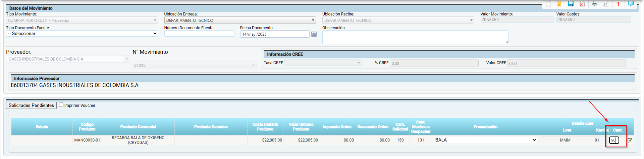Open the calendar picker beside Fecha Documento

pos(314,34)
